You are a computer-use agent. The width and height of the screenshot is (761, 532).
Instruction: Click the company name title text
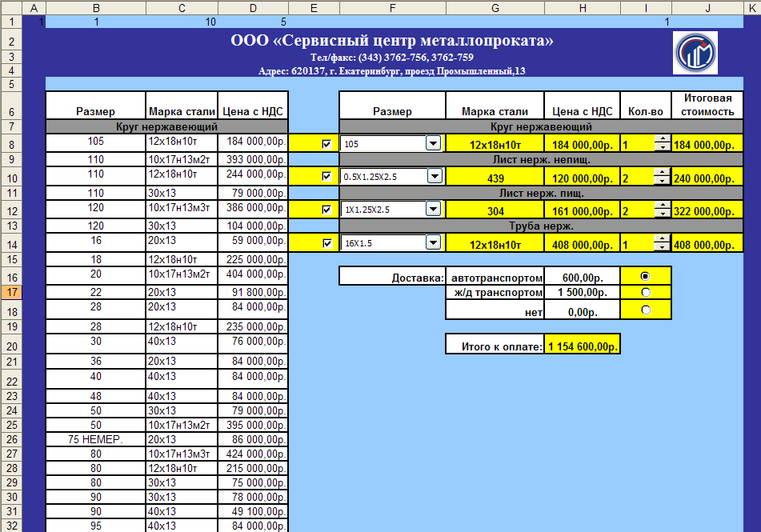(392, 40)
